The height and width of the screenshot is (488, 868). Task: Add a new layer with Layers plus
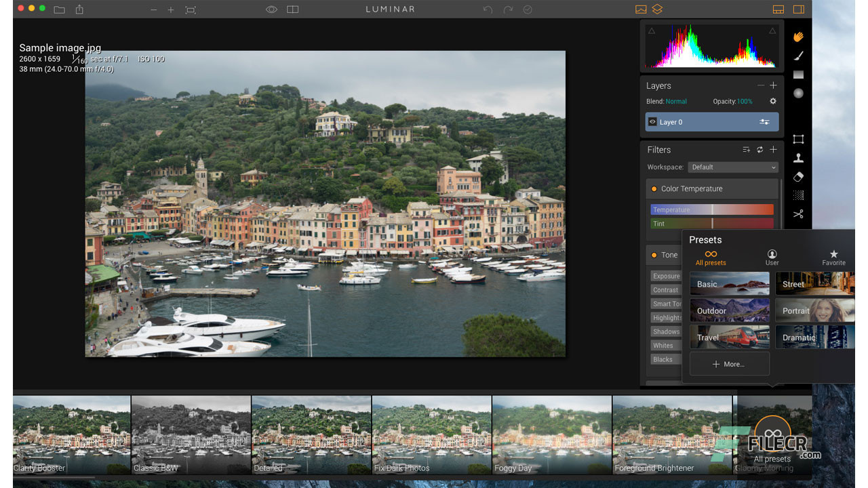click(x=773, y=85)
